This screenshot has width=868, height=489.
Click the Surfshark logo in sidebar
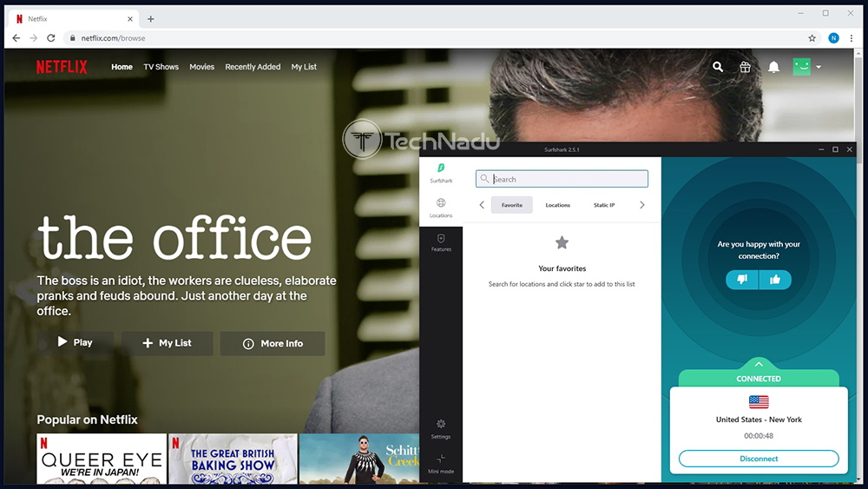click(x=441, y=173)
